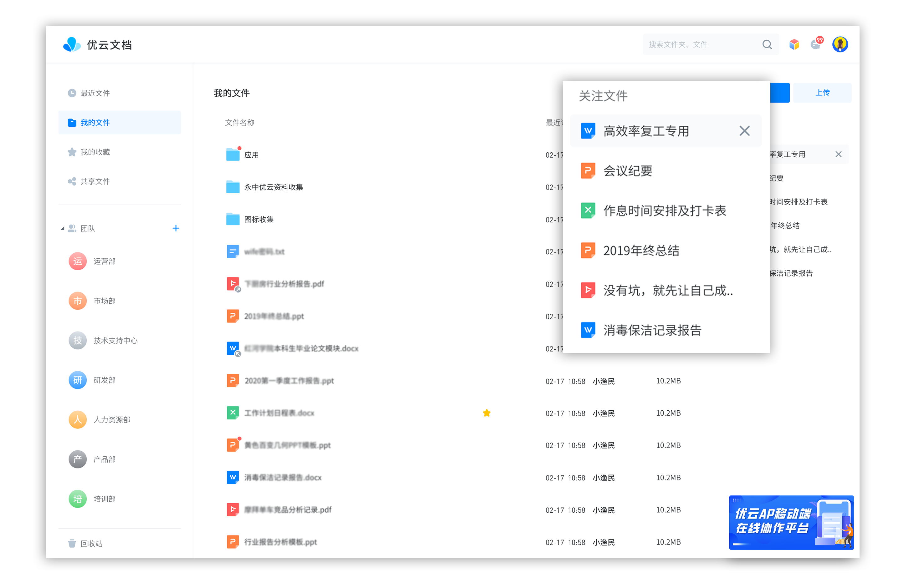Click 2019年终总结.ppt file icon
Viewport: 899px width, 588px height.
click(233, 316)
